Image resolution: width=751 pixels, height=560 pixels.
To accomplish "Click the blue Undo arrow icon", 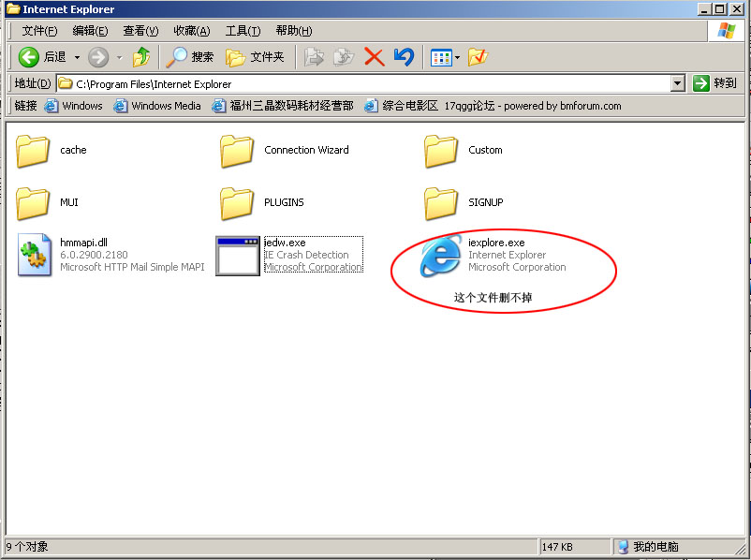I will click(x=404, y=57).
